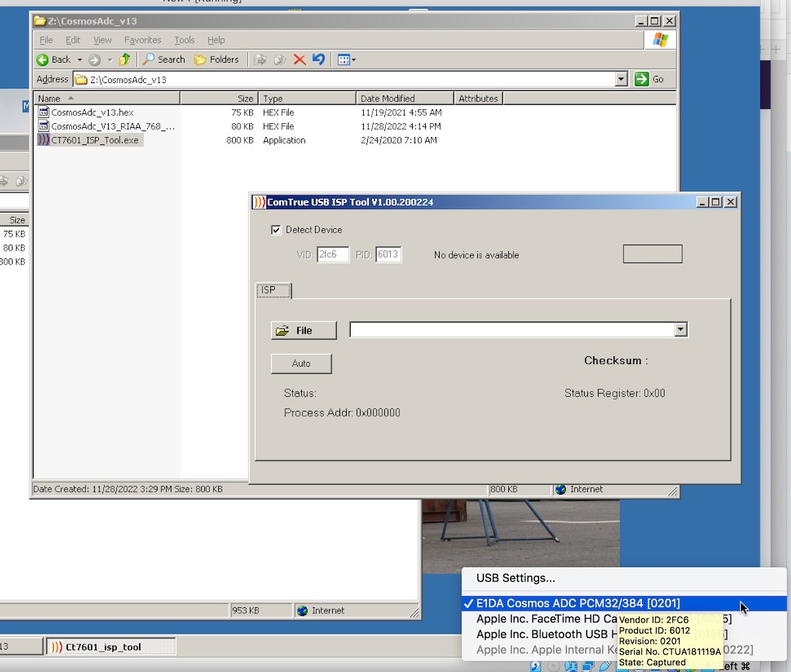This screenshot has width=791, height=672.
Task: Select the CT7601_ISP_Tool.exe icon
Action: coord(44,140)
